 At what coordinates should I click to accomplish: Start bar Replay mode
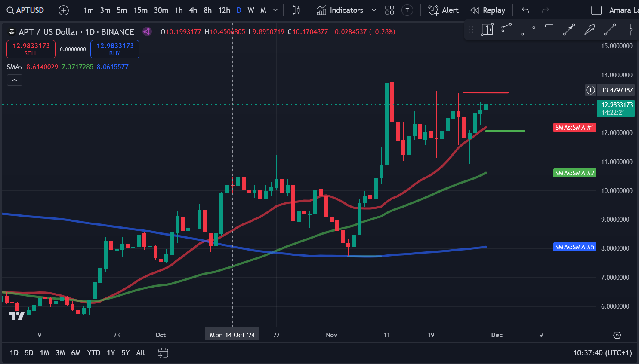click(x=488, y=10)
